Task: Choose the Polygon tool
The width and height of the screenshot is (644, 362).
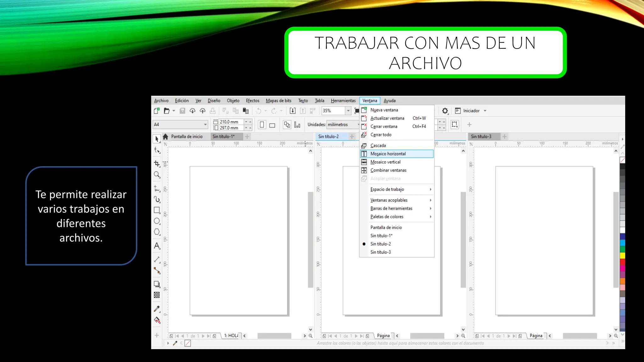Action: tap(157, 232)
